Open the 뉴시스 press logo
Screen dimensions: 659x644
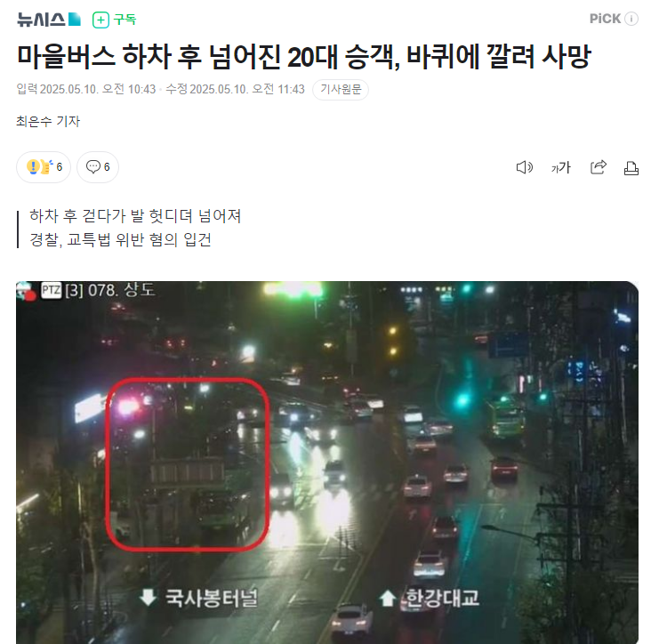click(x=48, y=20)
